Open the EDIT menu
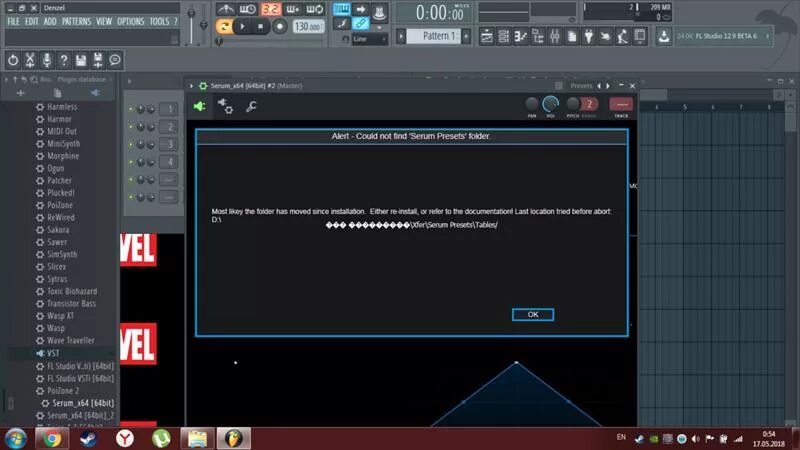Screen dimensions: 800x450 [x=32, y=21]
